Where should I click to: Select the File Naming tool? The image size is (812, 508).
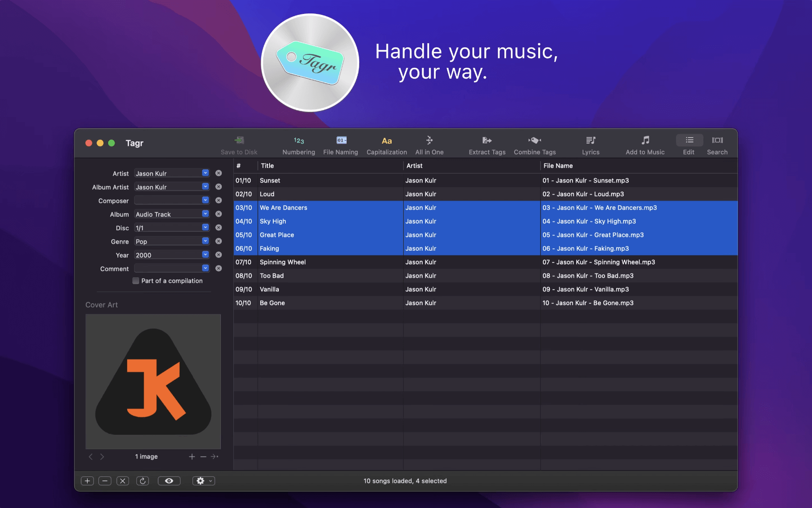341,144
